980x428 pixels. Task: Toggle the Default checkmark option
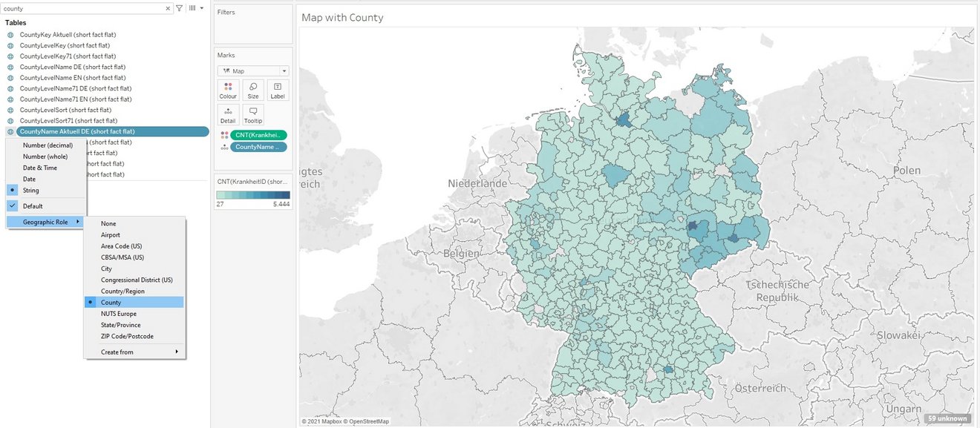[x=33, y=206]
